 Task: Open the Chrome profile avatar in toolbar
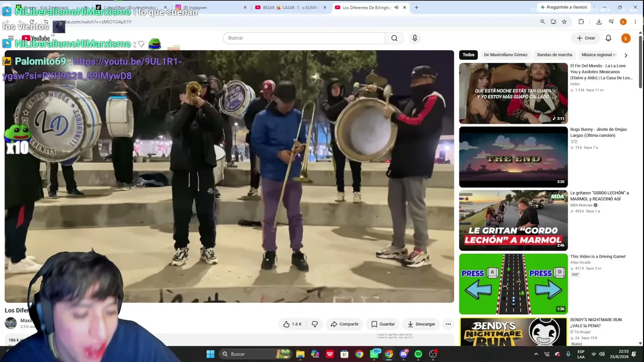tap(623, 22)
